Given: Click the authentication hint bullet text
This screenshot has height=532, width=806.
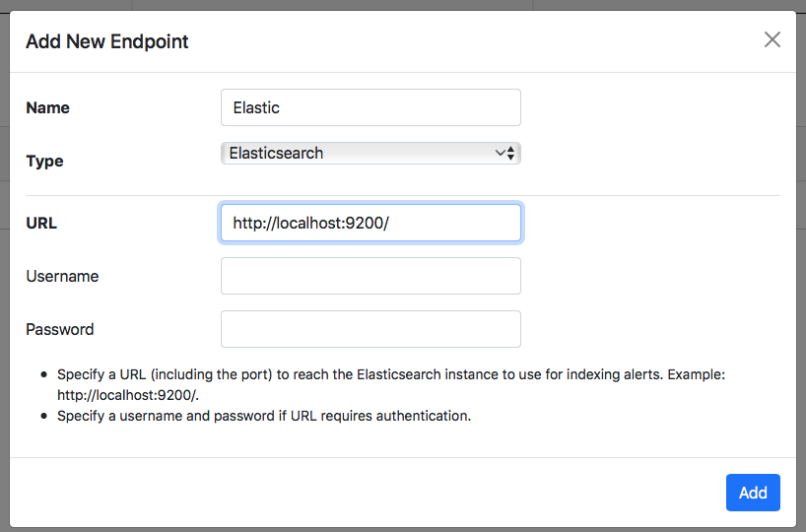Looking at the screenshot, I should (x=264, y=416).
